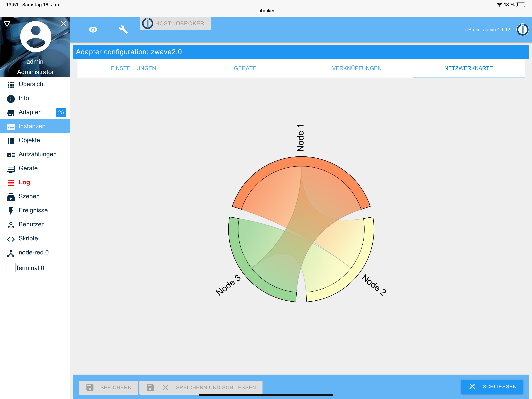Switch to the Einstellungen tab
Image resolution: width=532 pixels, height=399 pixels.
coord(133,68)
